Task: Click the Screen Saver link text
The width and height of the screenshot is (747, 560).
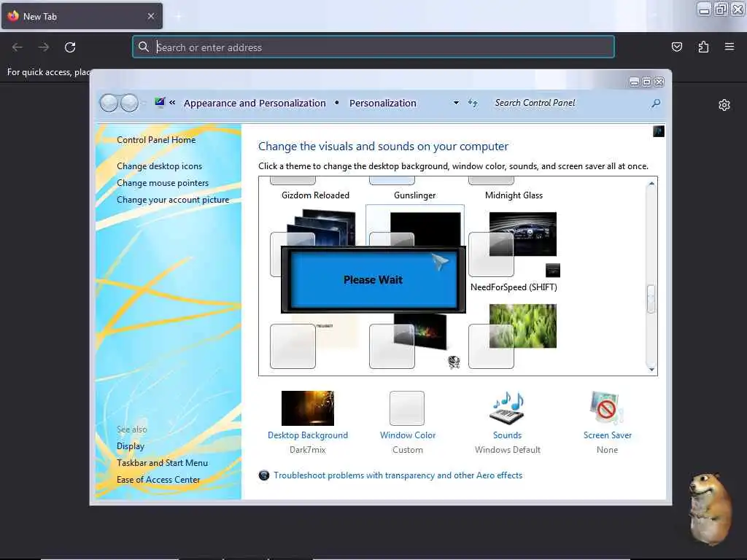Action: tap(608, 435)
